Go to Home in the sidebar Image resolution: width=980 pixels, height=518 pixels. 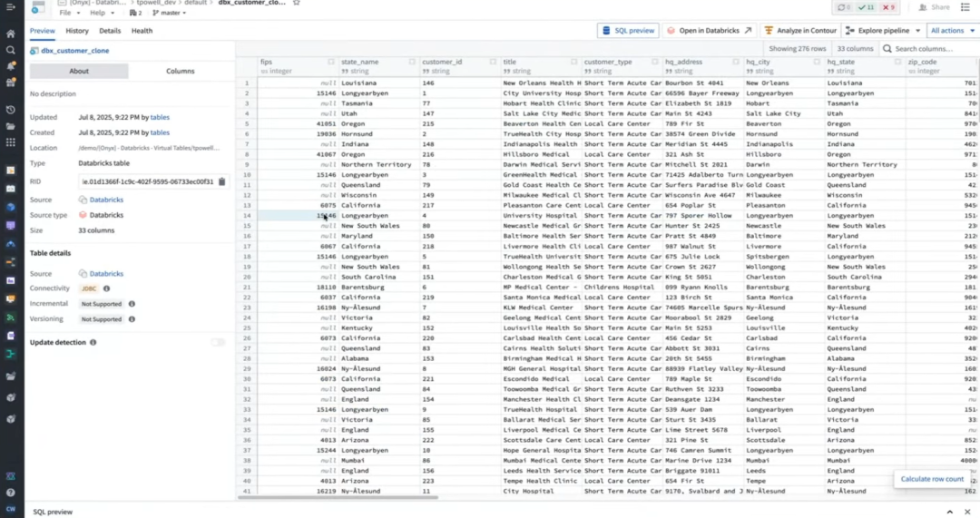(x=11, y=34)
